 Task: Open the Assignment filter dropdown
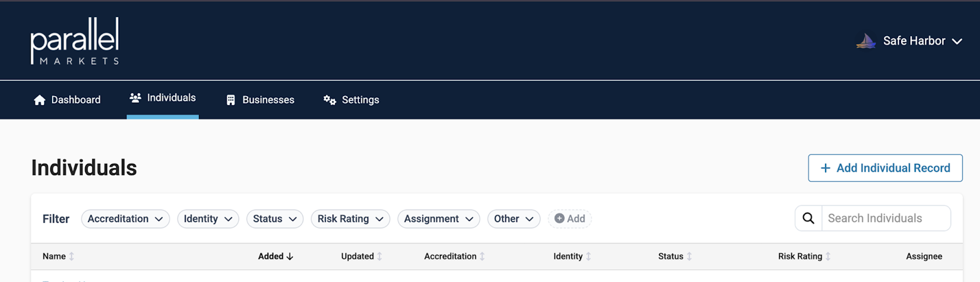[439, 218]
